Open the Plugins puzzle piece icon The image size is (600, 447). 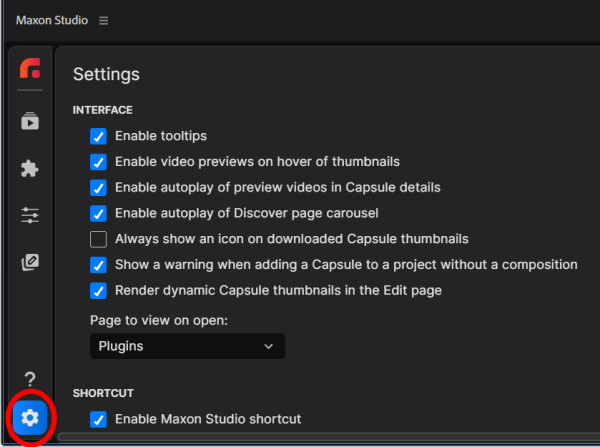pyautogui.click(x=30, y=168)
